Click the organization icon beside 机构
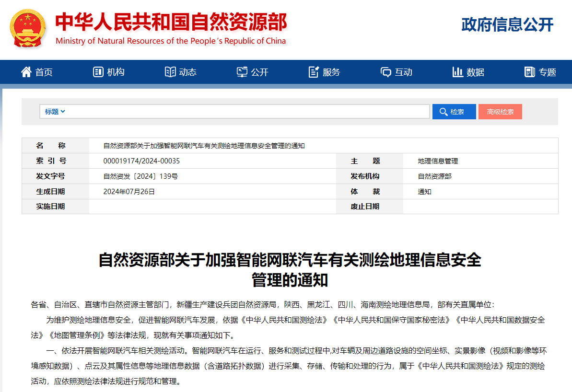 [x=98, y=72]
